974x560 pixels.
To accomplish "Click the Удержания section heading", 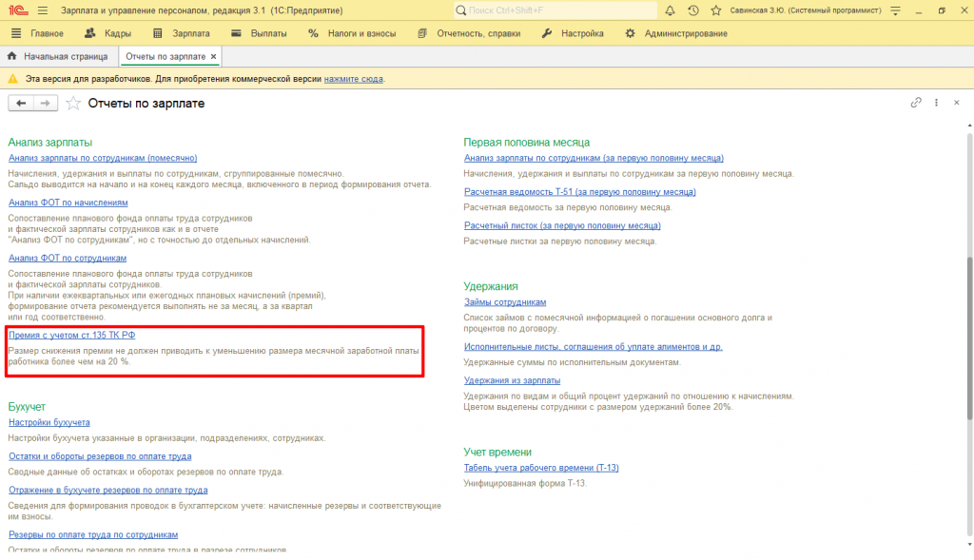I will [491, 286].
